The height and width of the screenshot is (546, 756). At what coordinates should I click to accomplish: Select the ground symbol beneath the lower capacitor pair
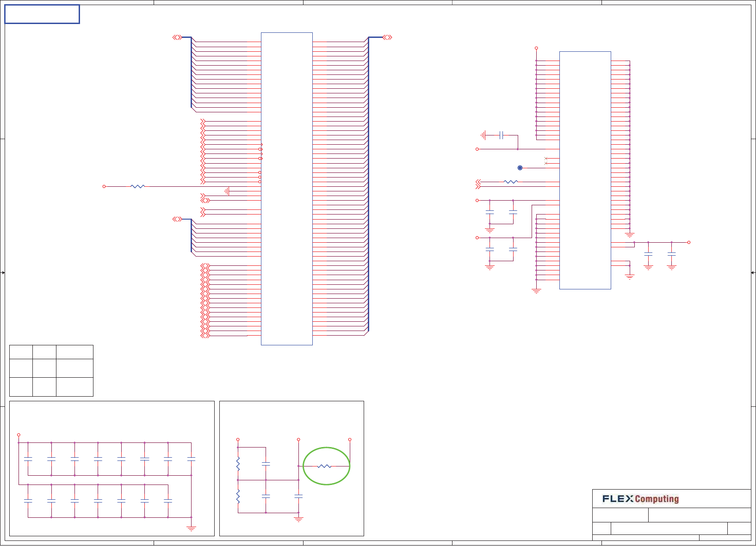(490, 267)
